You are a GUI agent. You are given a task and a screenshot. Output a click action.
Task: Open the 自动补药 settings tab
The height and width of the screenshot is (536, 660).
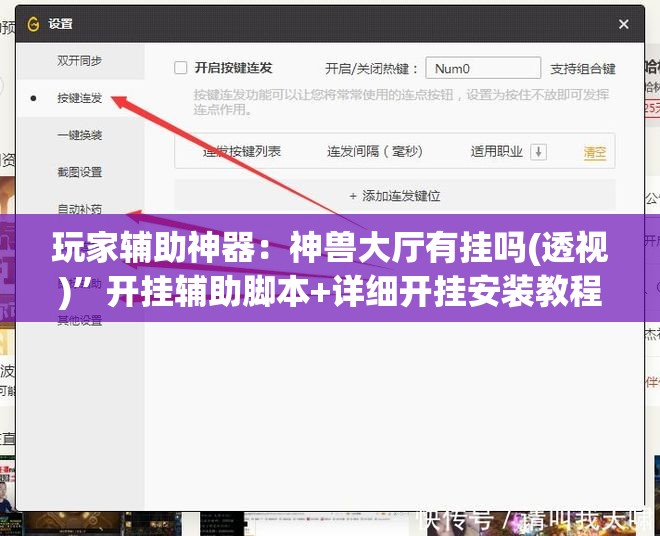[80, 208]
